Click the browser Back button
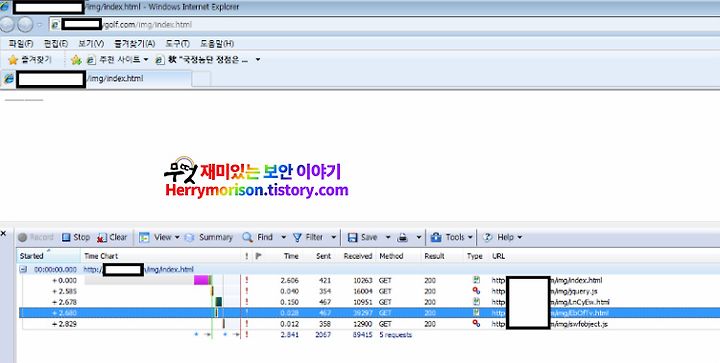Viewport: 720px width, 363px height. pyautogui.click(x=7, y=24)
